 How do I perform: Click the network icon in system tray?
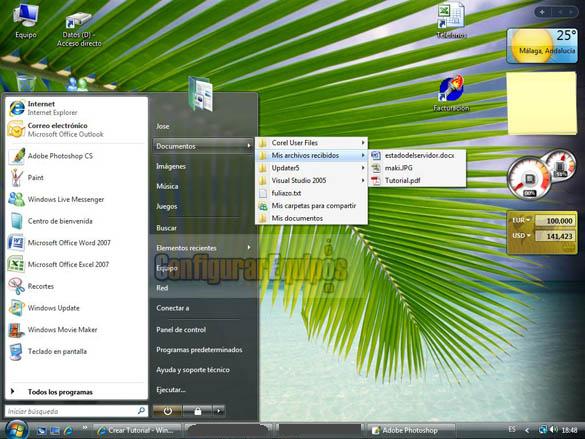[x=543, y=430]
